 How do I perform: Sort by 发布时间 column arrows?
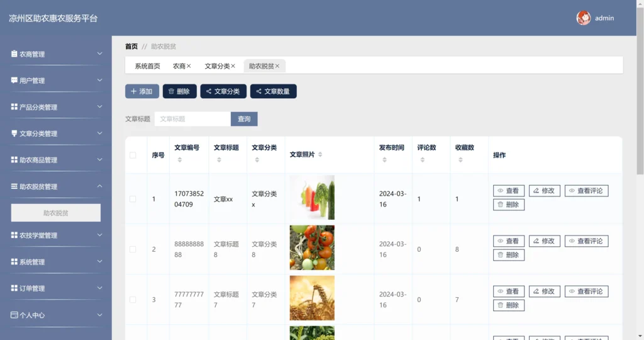(x=384, y=159)
